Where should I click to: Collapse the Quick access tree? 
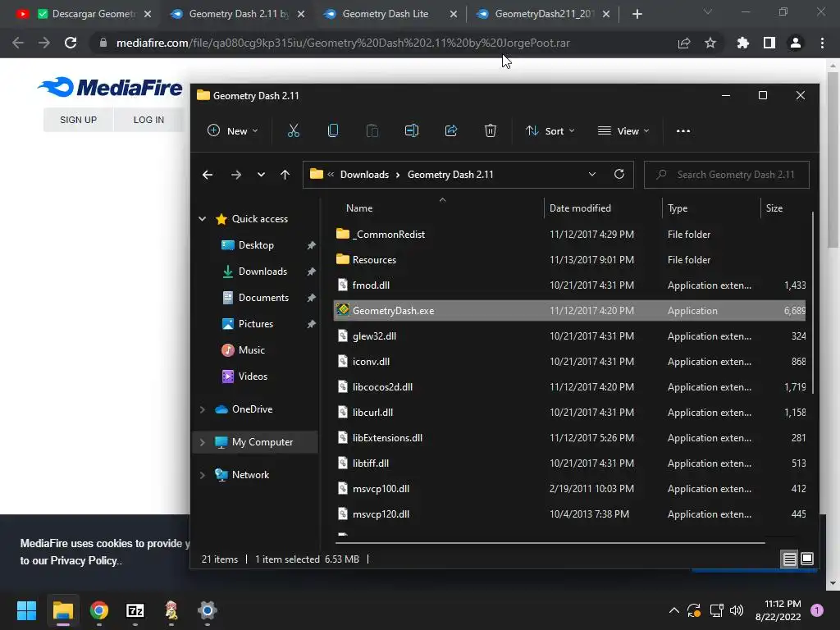(x=202, y=218)
